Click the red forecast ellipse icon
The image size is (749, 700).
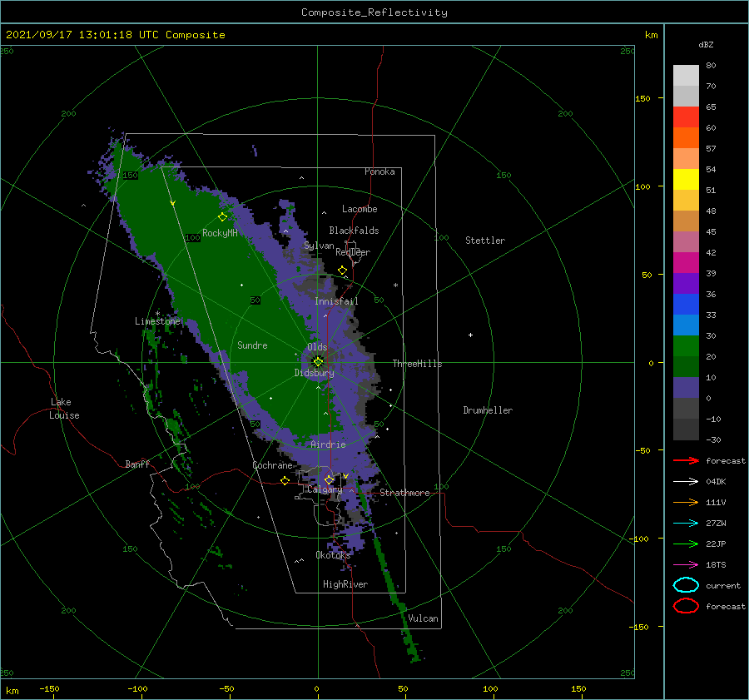tap(686, 606)
